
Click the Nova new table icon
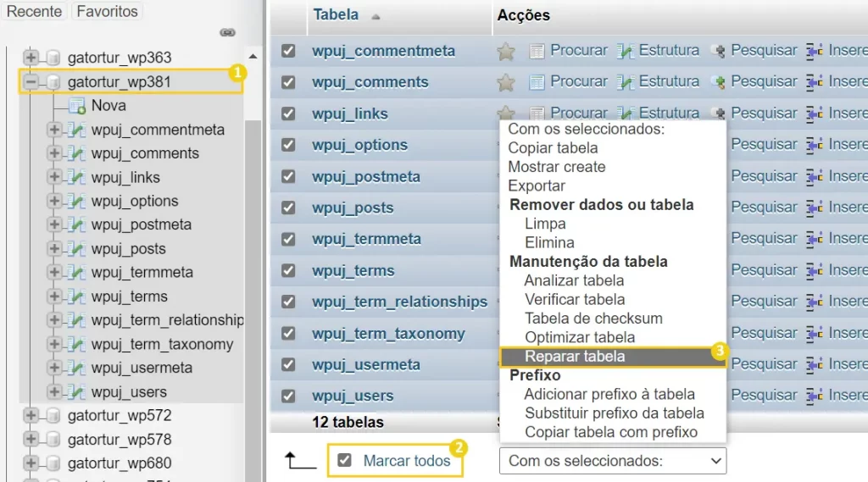coord(77,106)
